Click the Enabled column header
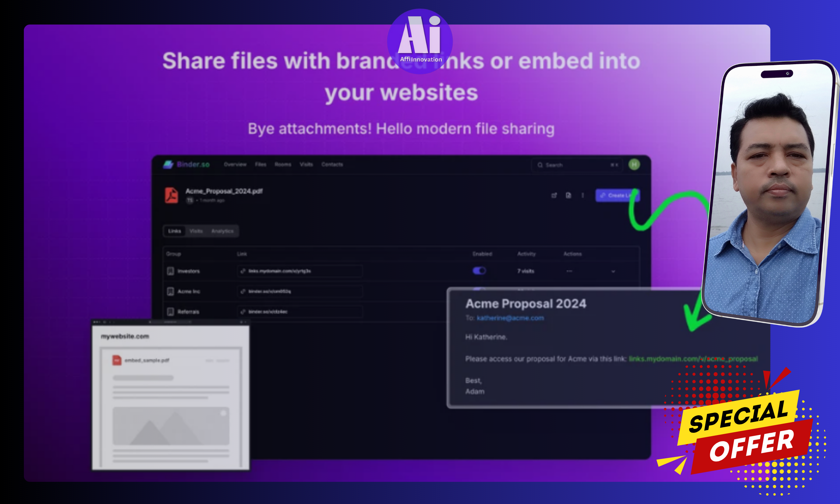The height and width of the screenshot is (504, 840). (482, 254)
